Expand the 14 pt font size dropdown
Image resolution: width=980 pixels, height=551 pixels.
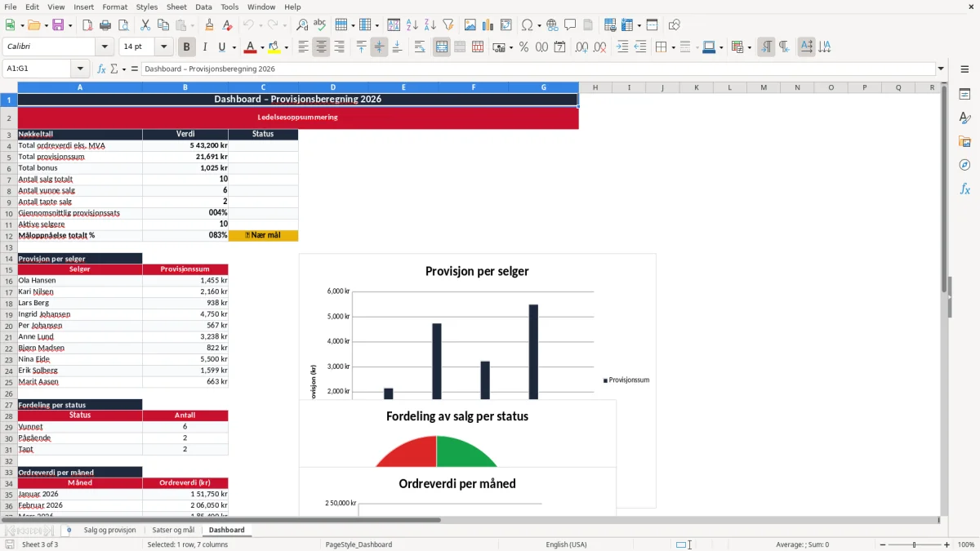163,47
